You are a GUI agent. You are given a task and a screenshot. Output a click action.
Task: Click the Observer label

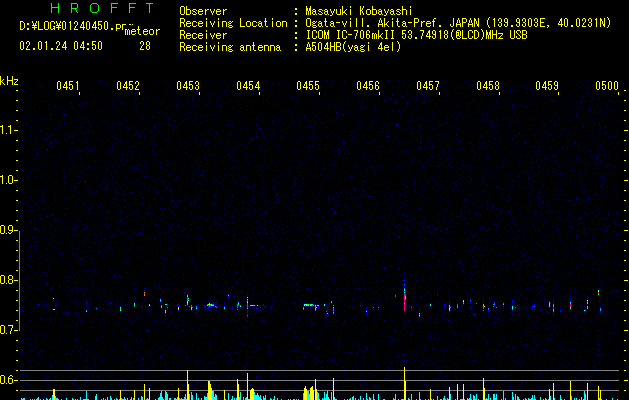[x=203, y=11]
